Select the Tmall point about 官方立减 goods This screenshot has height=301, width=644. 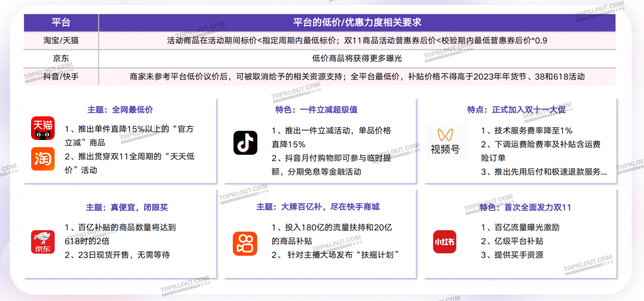129,136
